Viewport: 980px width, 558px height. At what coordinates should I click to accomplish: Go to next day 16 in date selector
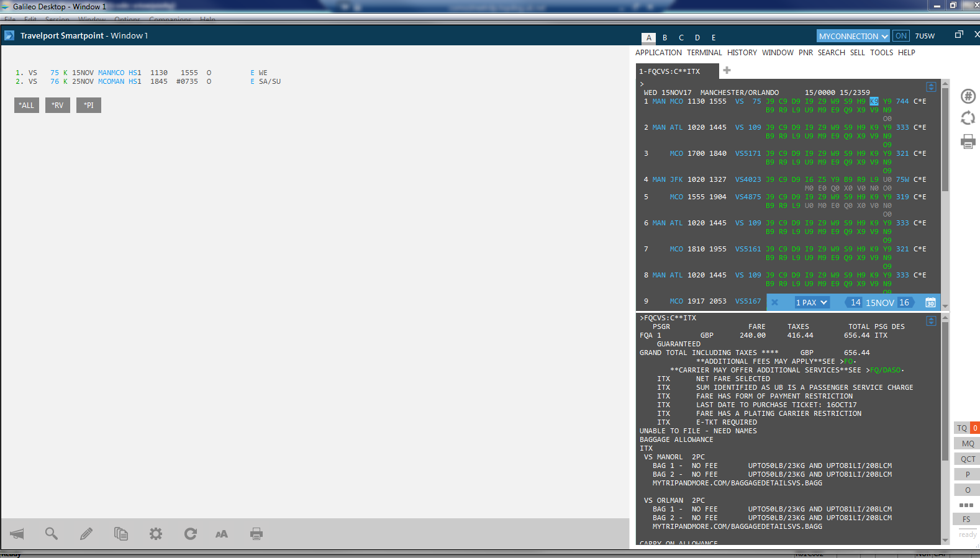(904, 303)
